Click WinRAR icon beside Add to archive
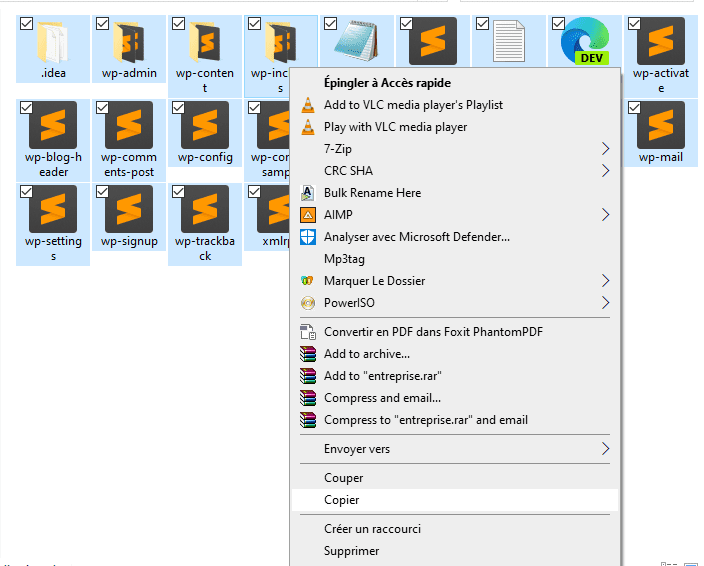The height and width of the screenshot is (566, 704). click(308, 354)
